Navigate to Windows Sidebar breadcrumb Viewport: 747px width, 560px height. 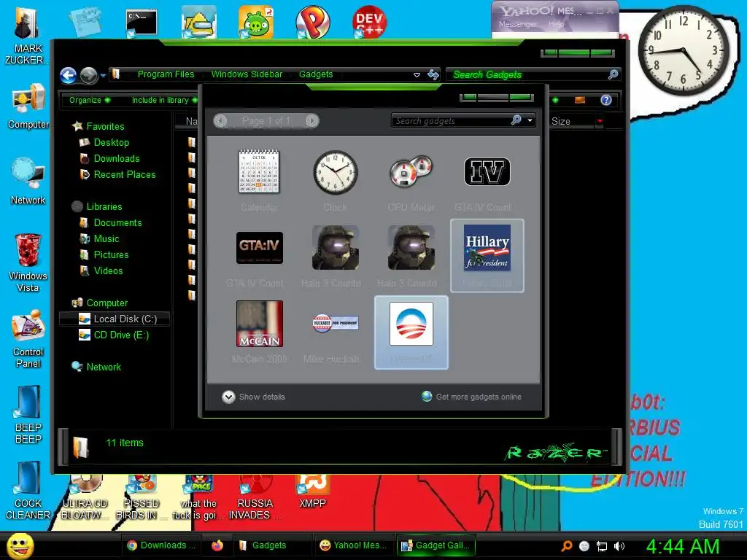pyautogui.click(x=247, y=74)
